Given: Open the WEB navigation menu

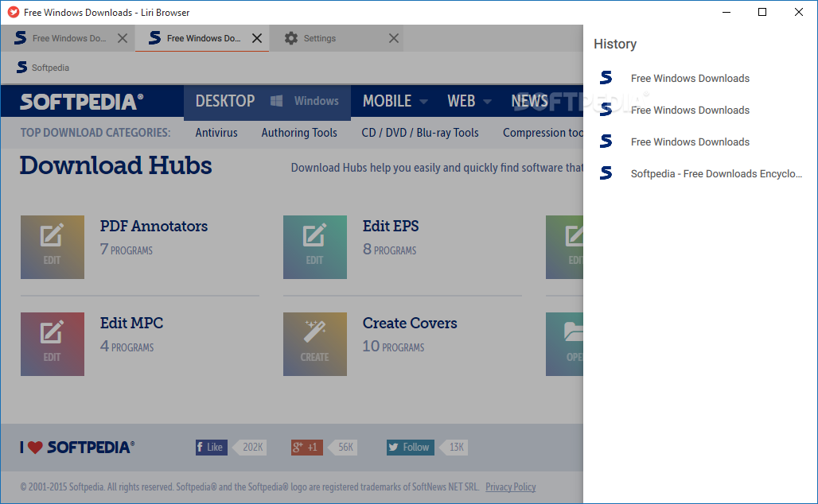Looking at the screenshot, I should (462, 101).
